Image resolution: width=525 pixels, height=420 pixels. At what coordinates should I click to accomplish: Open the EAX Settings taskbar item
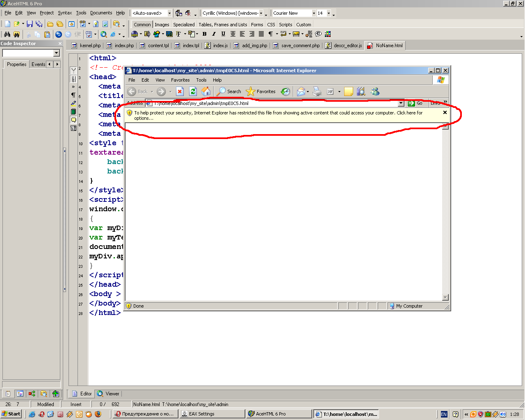(212, 414)
